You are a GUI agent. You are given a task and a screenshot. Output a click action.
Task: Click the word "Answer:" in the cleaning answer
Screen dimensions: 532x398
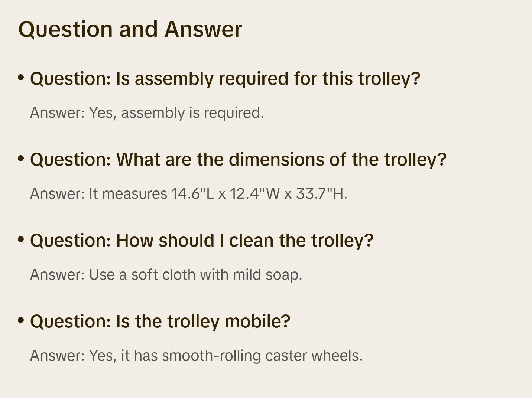pos(58,275)
